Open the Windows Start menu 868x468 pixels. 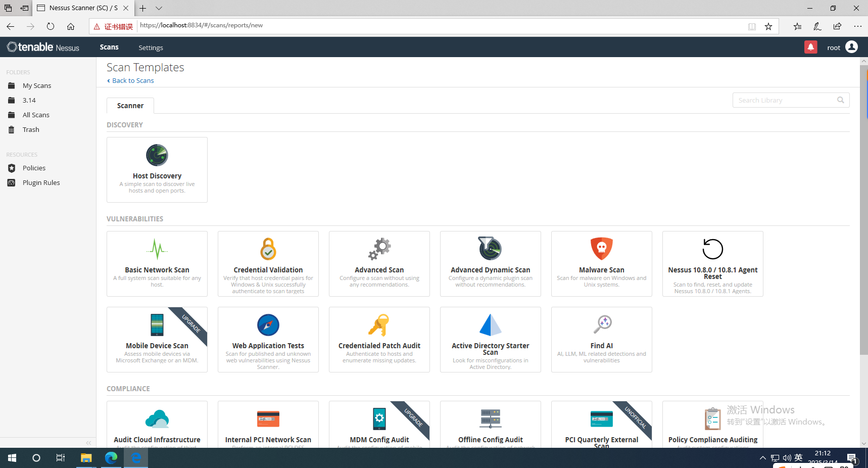tap(12, 458)
